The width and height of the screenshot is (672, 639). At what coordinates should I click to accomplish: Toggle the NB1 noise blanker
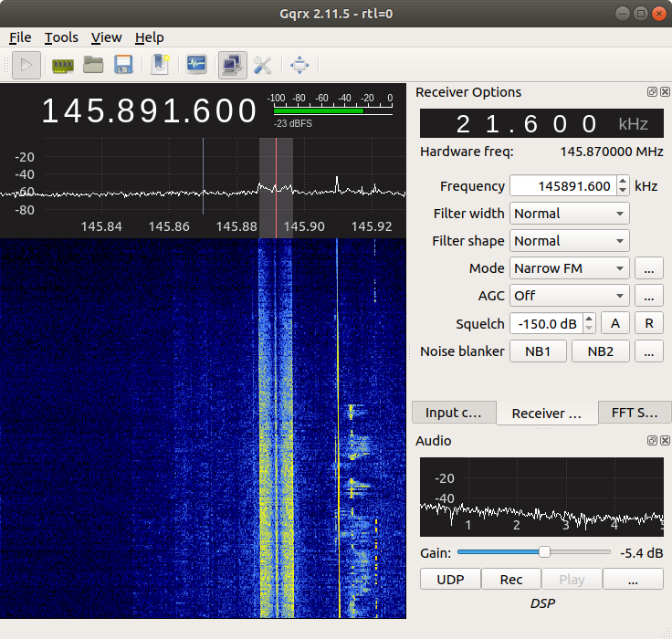click(538, 351)
